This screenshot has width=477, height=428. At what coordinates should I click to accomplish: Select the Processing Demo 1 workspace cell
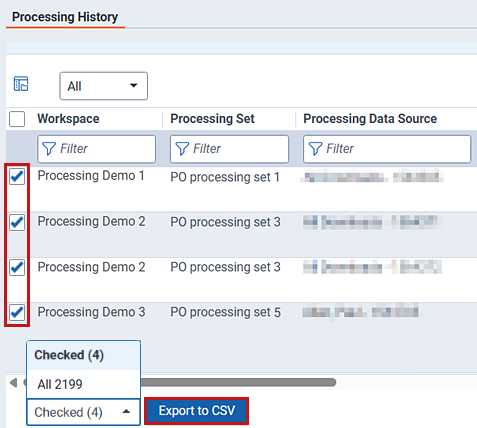91,176
